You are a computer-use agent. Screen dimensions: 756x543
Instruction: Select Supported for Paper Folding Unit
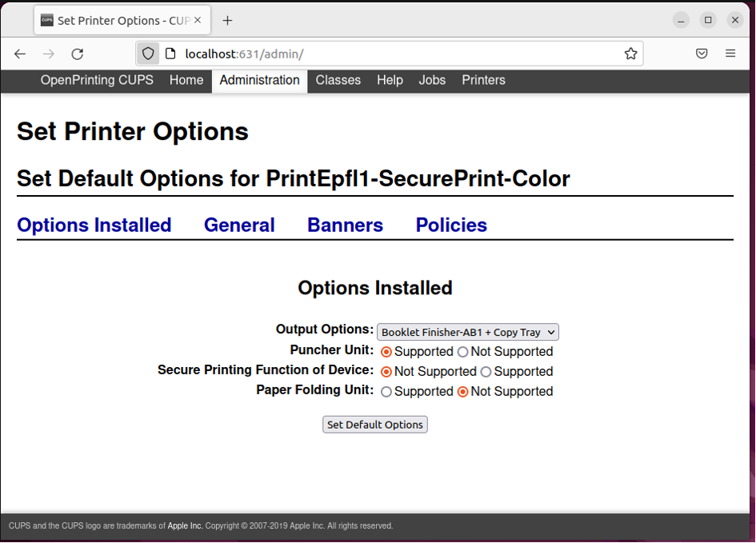coord(386,392)
